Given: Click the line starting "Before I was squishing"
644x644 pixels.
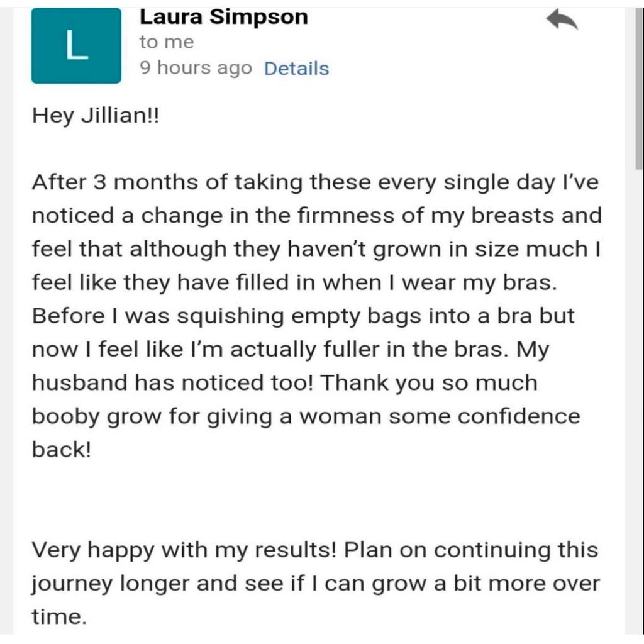Looking at the screenshot, I should (x=303, y=316).
